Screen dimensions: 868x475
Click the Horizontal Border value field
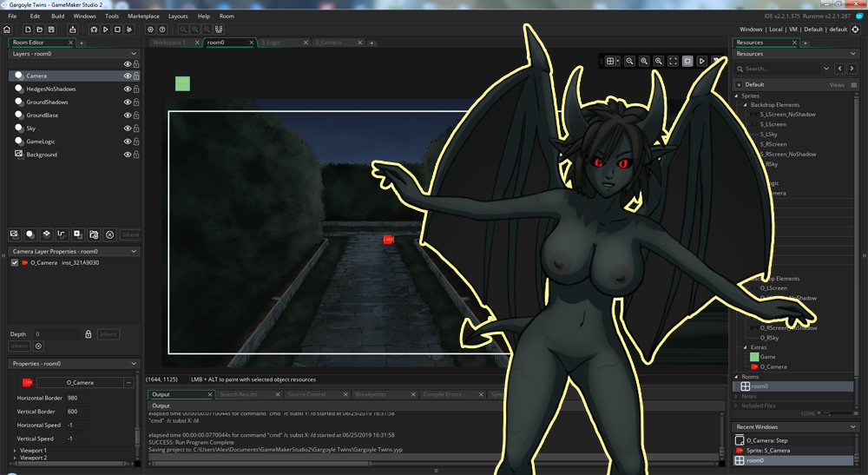pyautogui.click(x=76, y=398)
